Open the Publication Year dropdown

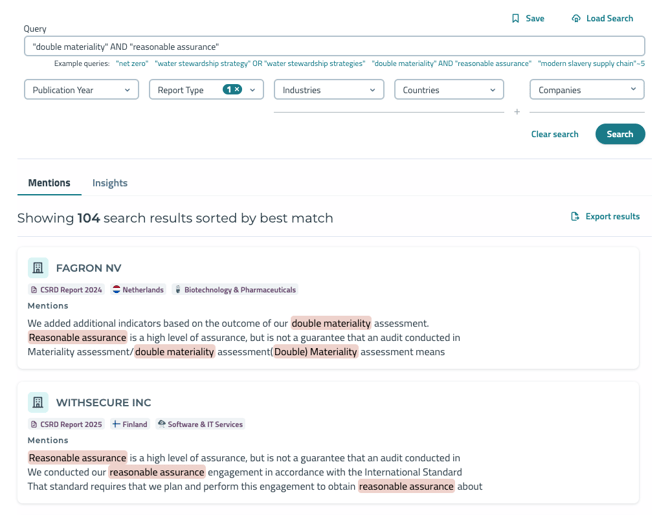[x=81, y=90]
